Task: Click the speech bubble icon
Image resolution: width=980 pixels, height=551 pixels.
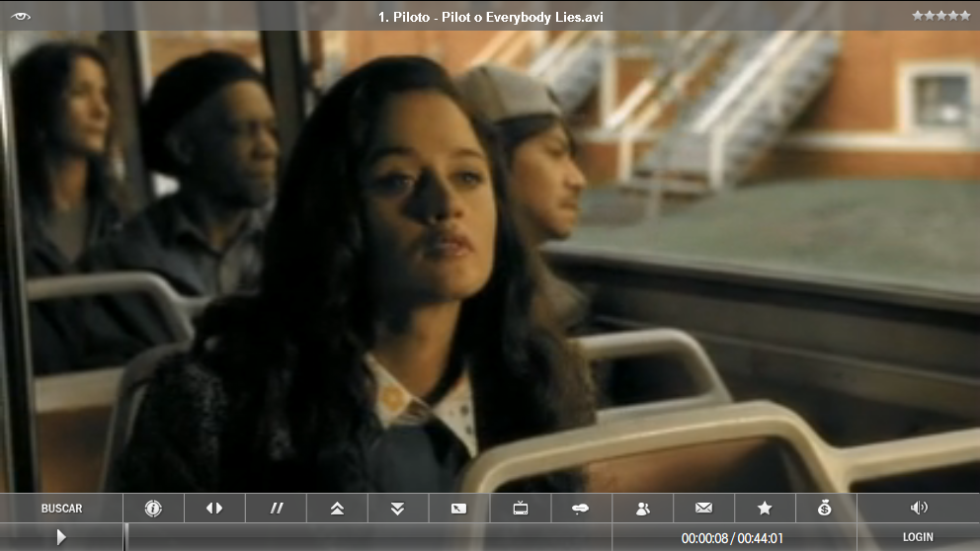Action: [x=581, y=508]
